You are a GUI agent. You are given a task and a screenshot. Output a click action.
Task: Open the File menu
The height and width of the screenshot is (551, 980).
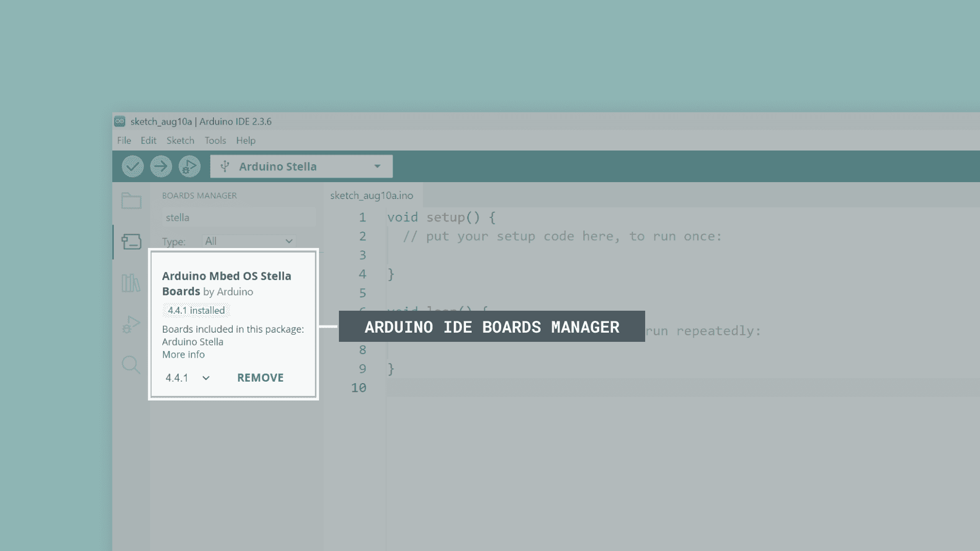tap(124, 140)
